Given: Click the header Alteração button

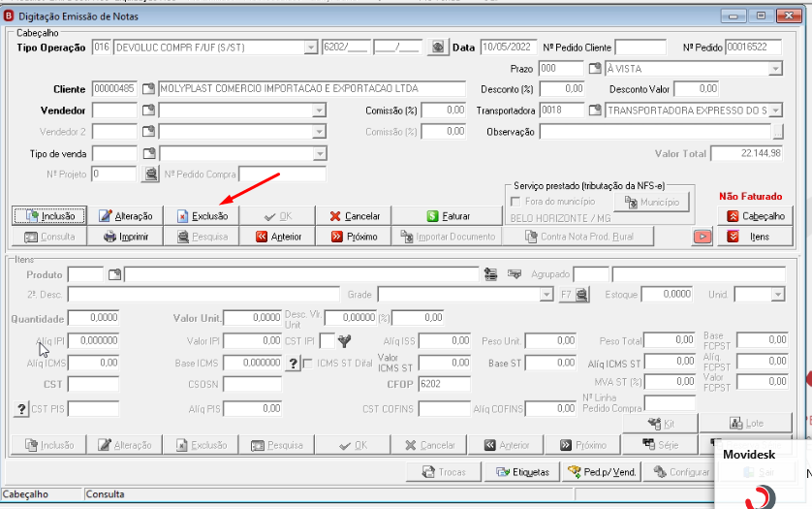Looking at the screenshot, I should coord(125,215).
